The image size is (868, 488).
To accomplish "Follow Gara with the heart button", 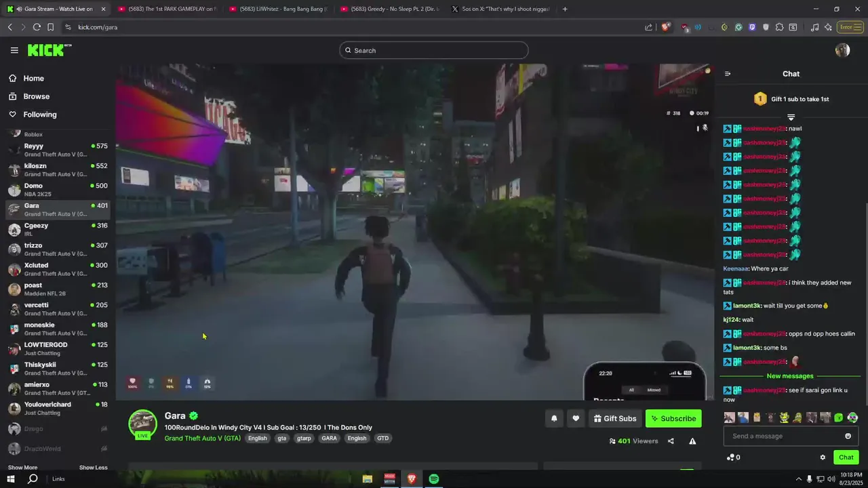I will pyautogui.click(x=576, y=418).
